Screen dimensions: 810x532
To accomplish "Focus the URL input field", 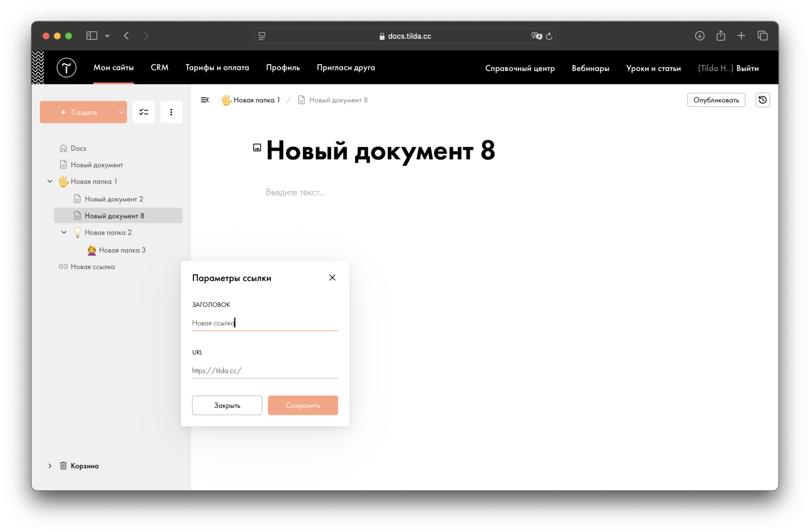I will click(265, 371).
